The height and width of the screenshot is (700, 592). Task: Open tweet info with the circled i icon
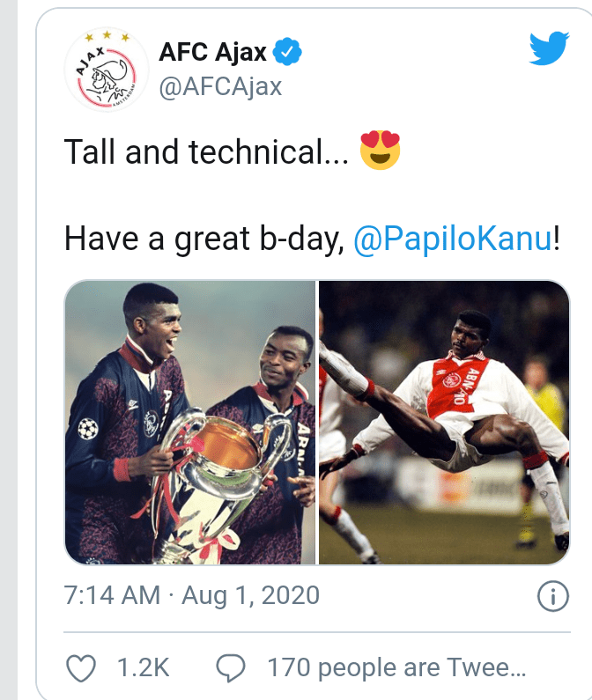pos(551,597)
